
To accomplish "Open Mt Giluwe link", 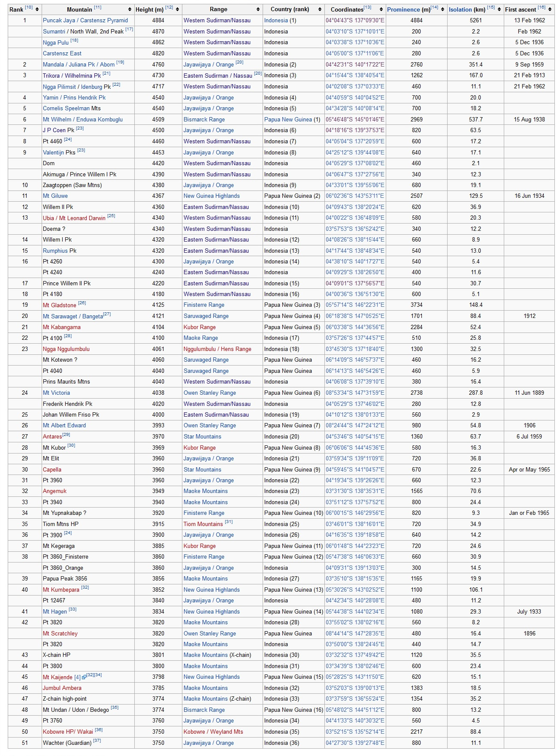I will coord(55,196).
